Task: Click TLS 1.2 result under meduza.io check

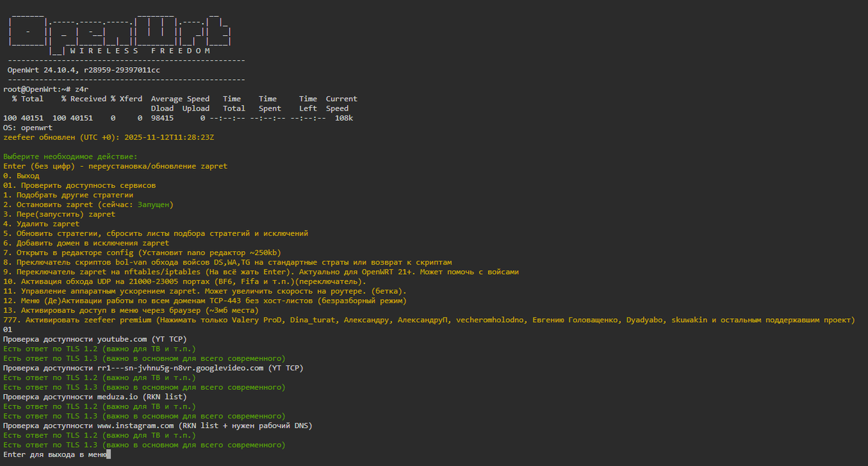Action: tap(99, 406)
